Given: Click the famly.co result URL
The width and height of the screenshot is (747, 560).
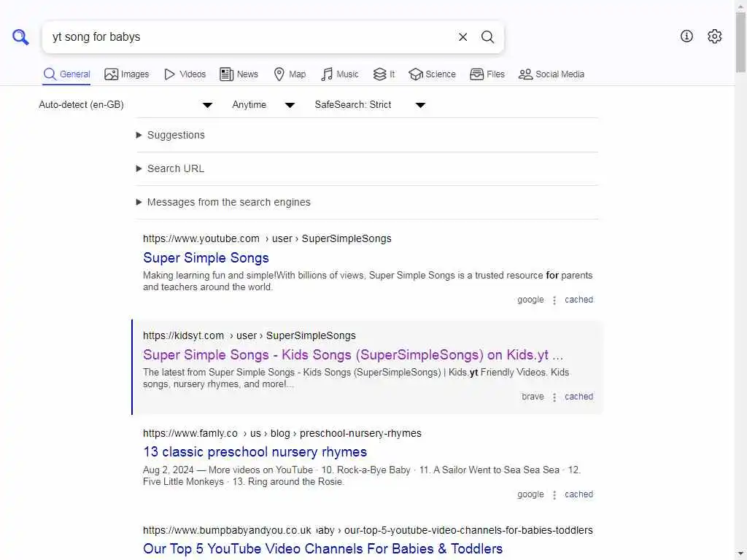Looking at the screenshot, I should [x=282, y=433].
